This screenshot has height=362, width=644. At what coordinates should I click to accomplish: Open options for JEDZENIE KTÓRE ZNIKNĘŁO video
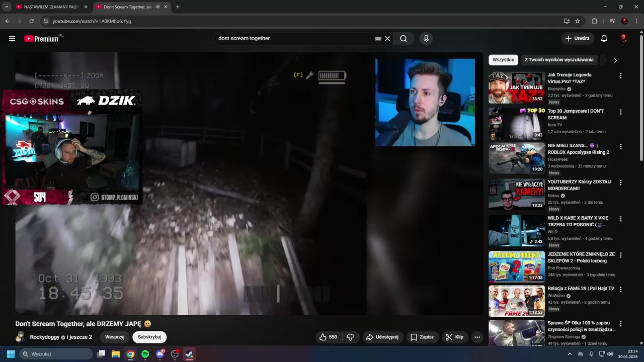pos(620,255)
